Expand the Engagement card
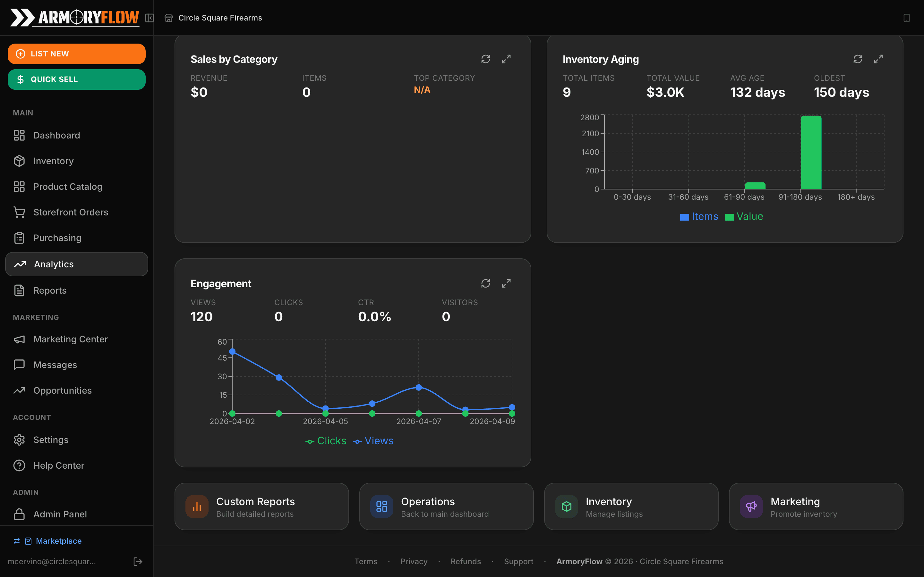Viewport: 924px width, 577px height. (x=506, y=284)
